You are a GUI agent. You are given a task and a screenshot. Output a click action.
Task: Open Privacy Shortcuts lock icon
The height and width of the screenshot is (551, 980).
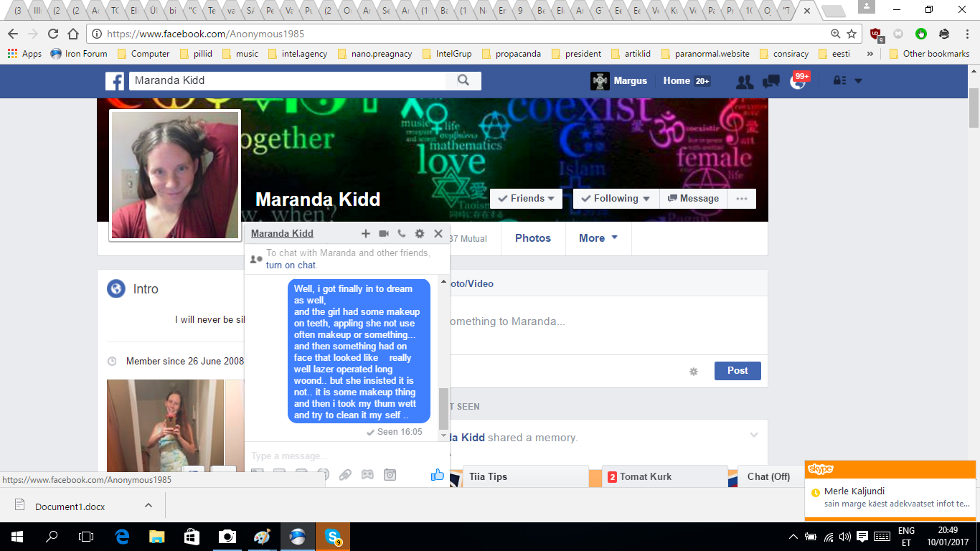(x=839, y=81)
